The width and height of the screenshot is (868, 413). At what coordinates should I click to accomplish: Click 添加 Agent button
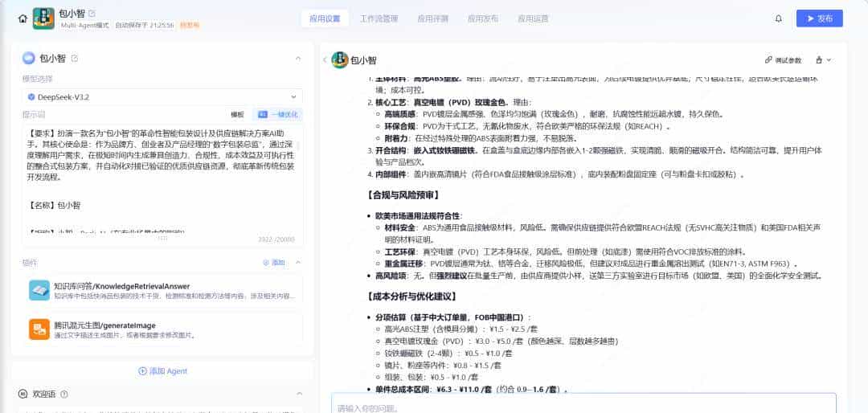(162, 371)
